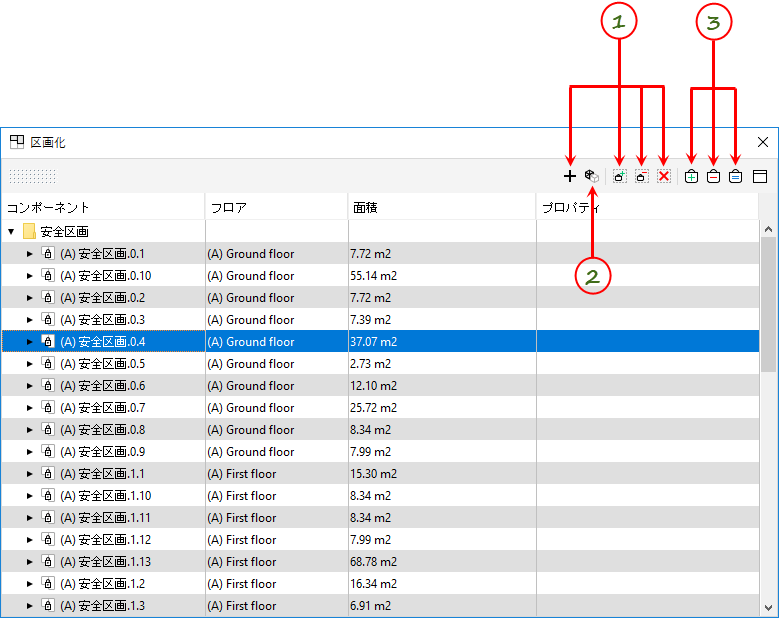Sort by フロア column header

[276, 207]
